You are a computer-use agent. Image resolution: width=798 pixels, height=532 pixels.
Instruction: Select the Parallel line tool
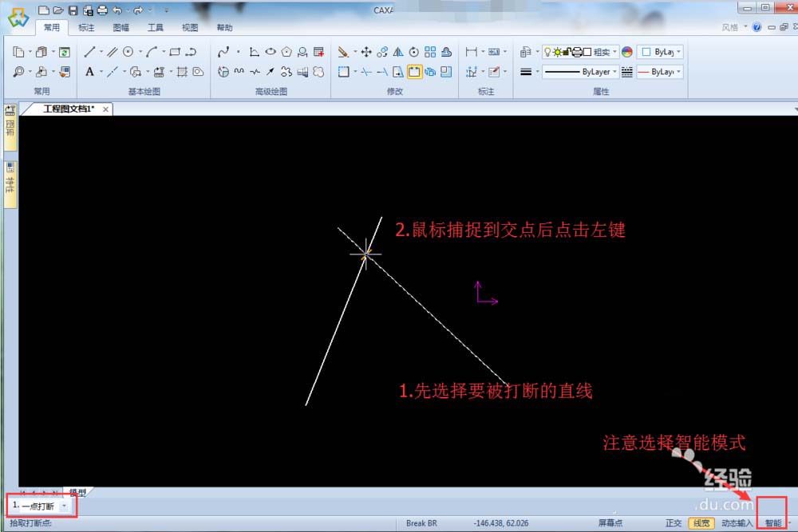112,52
